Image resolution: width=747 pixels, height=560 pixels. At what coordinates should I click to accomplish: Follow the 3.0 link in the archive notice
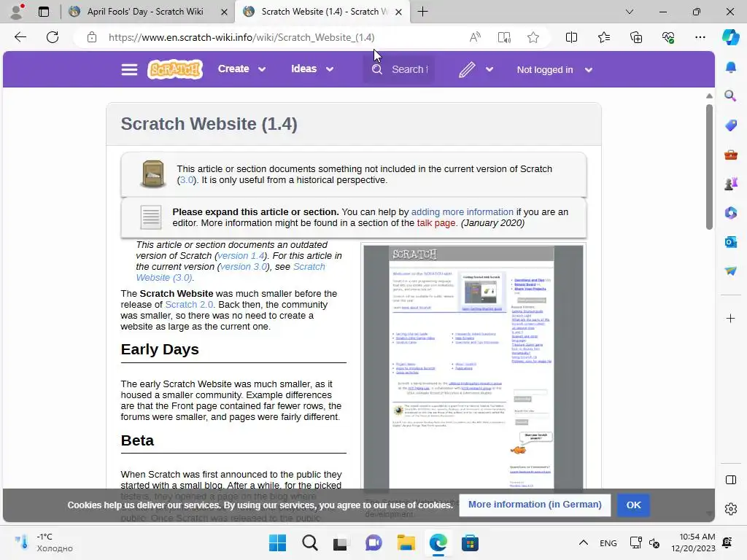pos(186,180)
